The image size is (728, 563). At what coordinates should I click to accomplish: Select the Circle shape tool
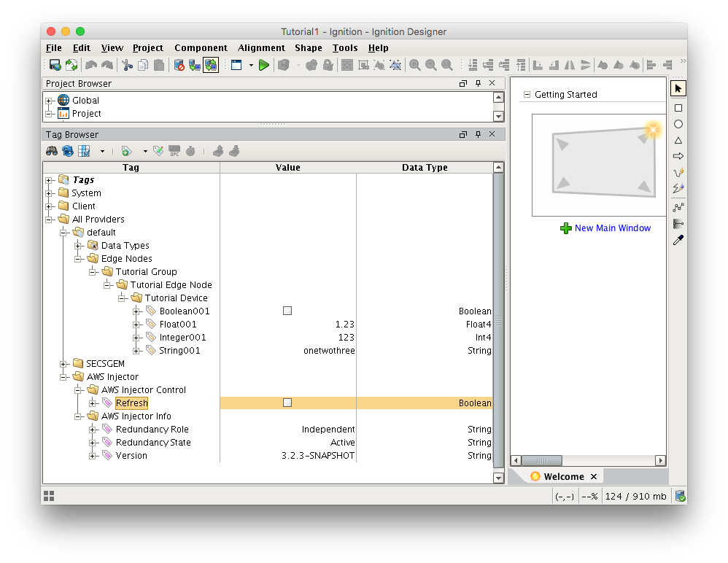678,124
